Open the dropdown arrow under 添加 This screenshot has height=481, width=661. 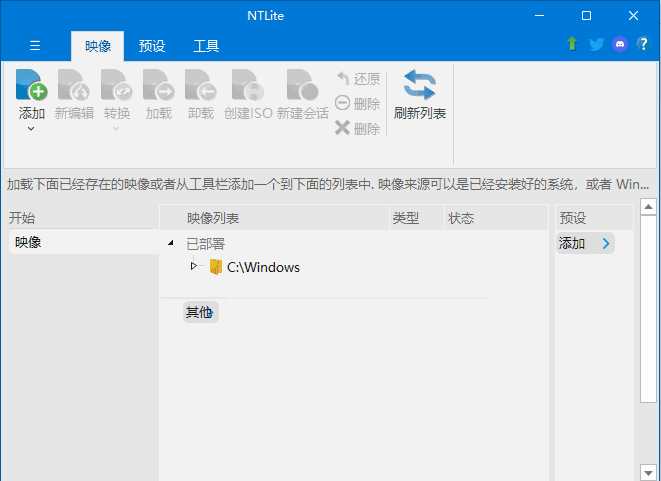tap(31, 129)
